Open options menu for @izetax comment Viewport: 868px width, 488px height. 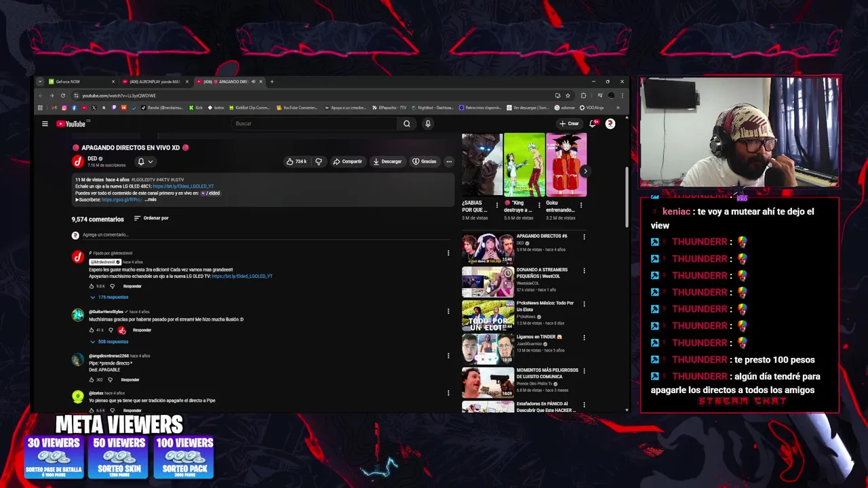[x=448, y=393]
